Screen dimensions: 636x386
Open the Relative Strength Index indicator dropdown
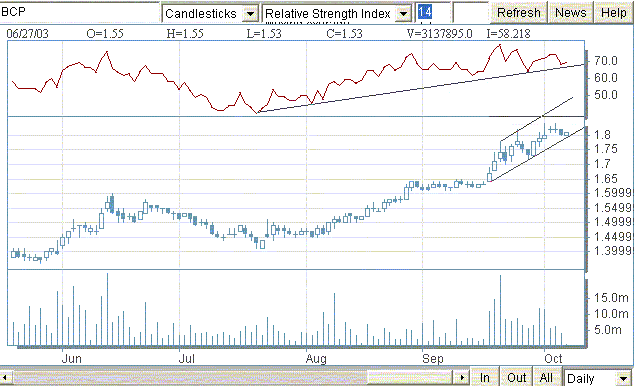(x=337, y=14)
